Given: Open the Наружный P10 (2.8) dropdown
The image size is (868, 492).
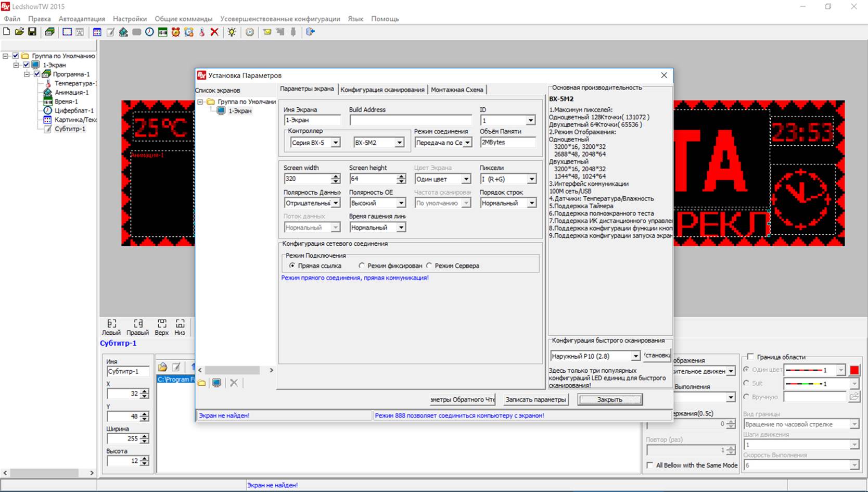Looking at the screenshot, I should click(x=635, y=356).
